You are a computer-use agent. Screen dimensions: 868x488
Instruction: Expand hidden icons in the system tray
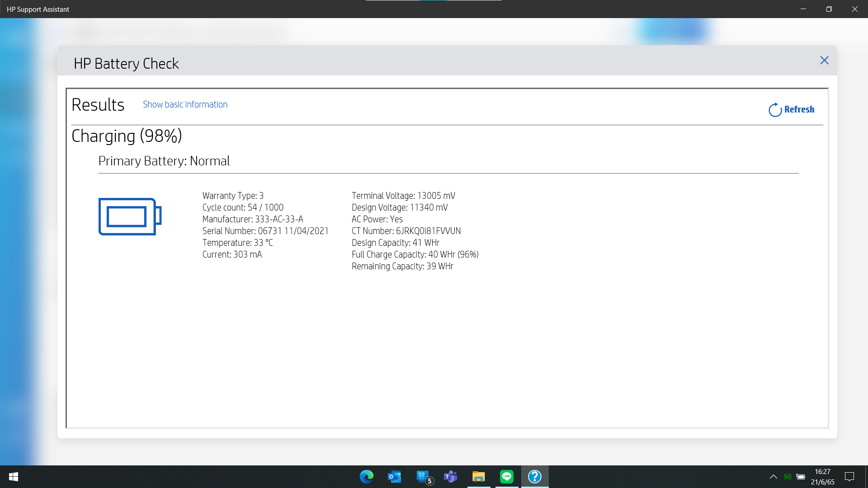(x=773, y=476)
